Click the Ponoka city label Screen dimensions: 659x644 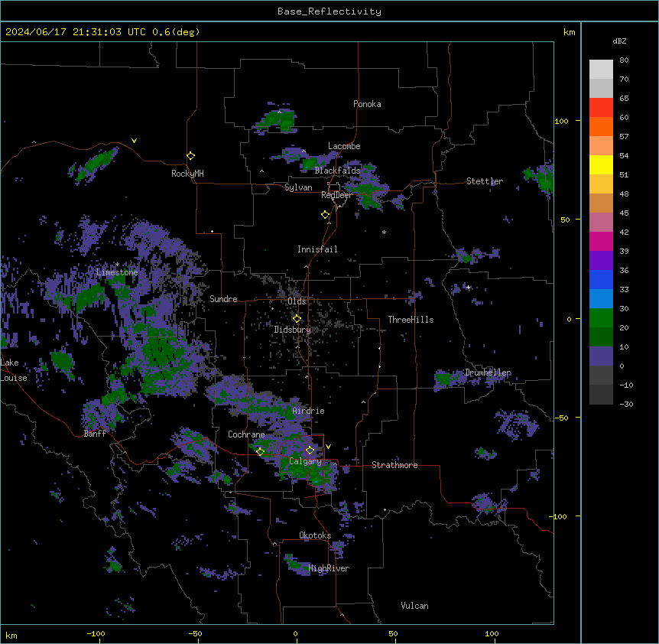tap(367, 104)
